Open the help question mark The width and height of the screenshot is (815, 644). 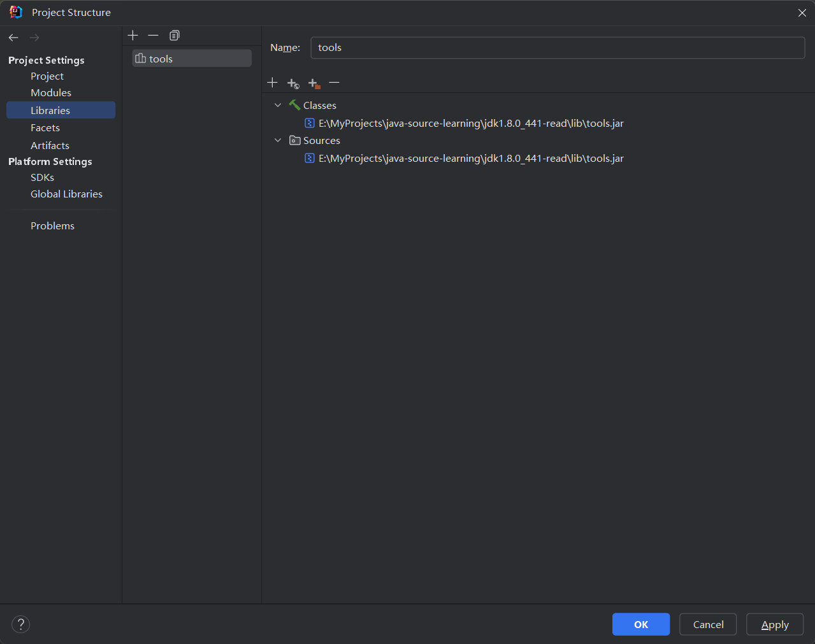tap(21, 624)
